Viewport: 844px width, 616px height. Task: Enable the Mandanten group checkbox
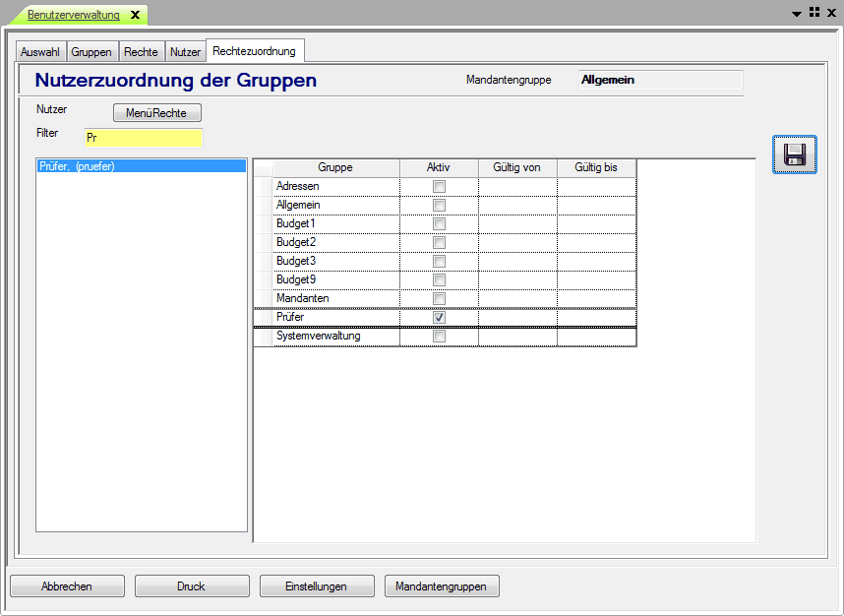coord(439,298)
